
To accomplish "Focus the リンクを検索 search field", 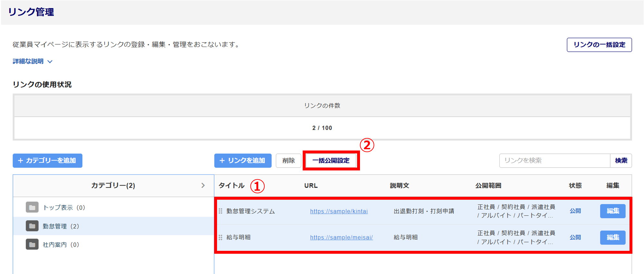I will click(x=554, y=160).
